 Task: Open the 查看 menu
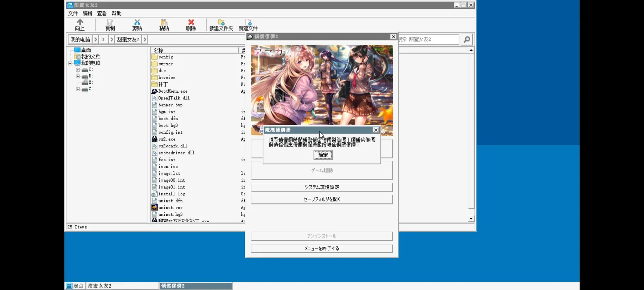tap(102, 13)
